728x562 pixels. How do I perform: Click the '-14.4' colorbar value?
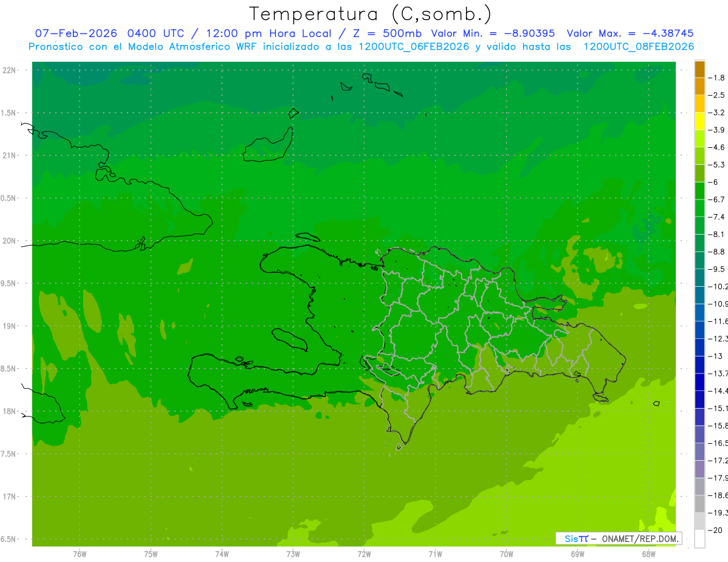click(718, 390)
